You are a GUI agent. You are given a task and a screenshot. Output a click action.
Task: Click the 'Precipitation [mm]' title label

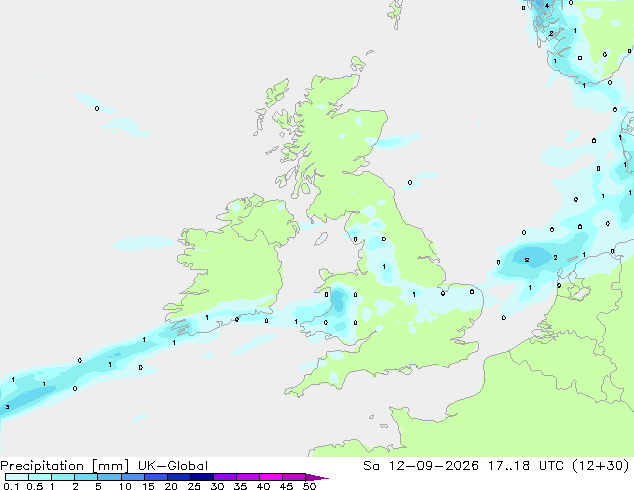point(65,466)
